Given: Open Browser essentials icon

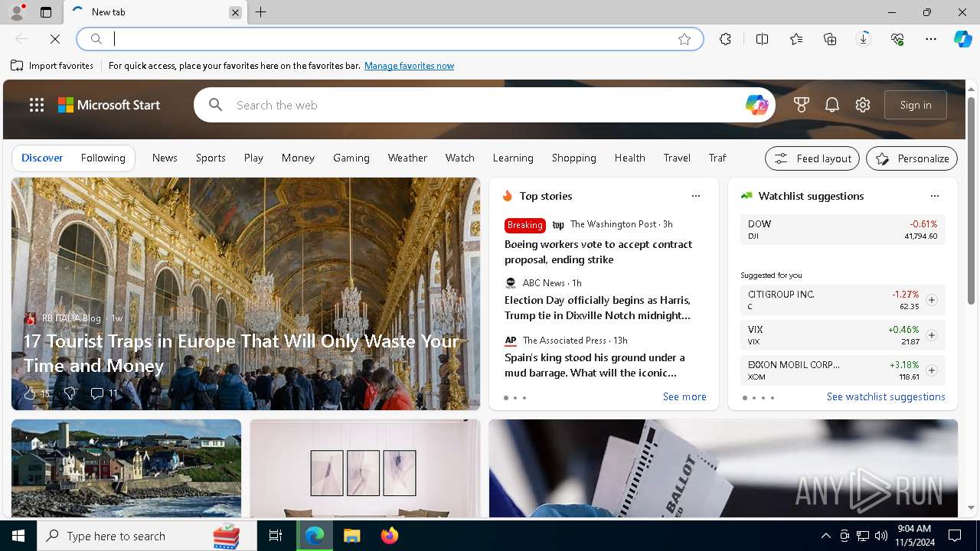Looking at the screenshot, I should click(x=897, y=39).
